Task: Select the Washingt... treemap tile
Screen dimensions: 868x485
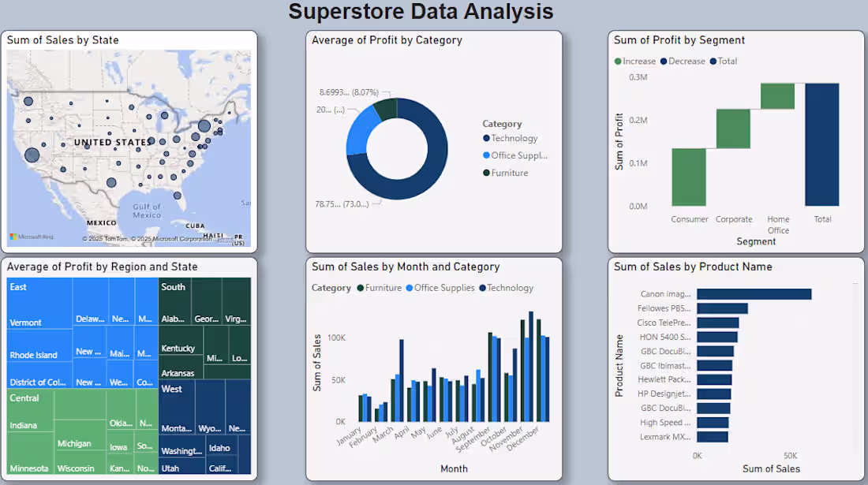Action: [x=182, y=446]
